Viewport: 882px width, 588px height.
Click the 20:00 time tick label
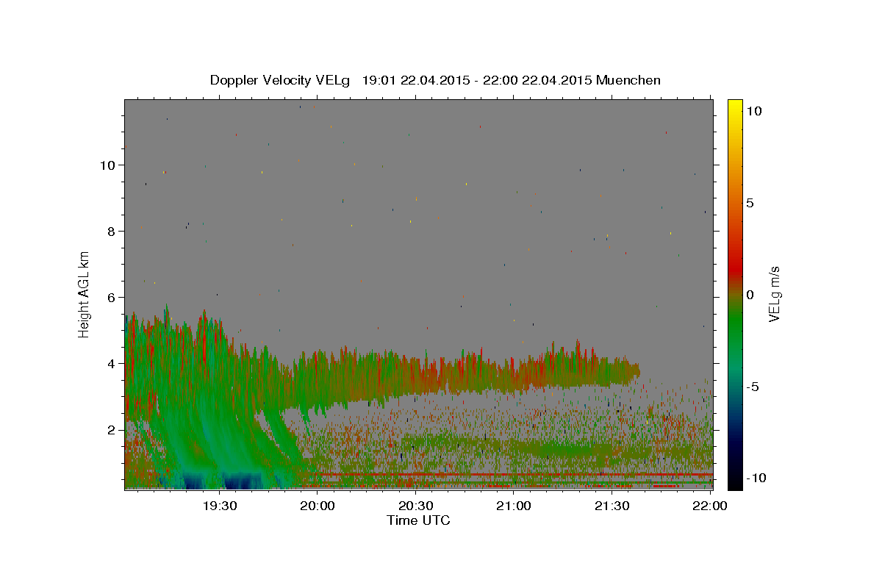tap(318, 506)
